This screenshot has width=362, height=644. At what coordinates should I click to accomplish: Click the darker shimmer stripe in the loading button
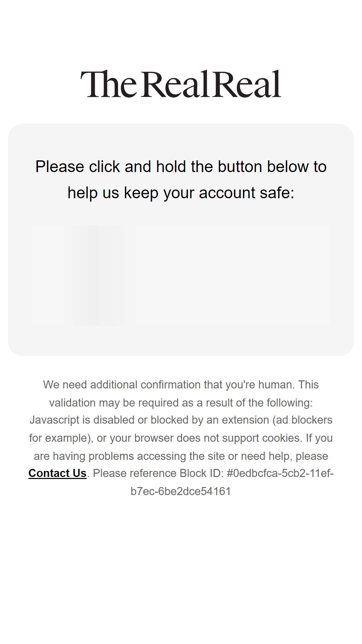pyautogui.click(x=98, y=275)
